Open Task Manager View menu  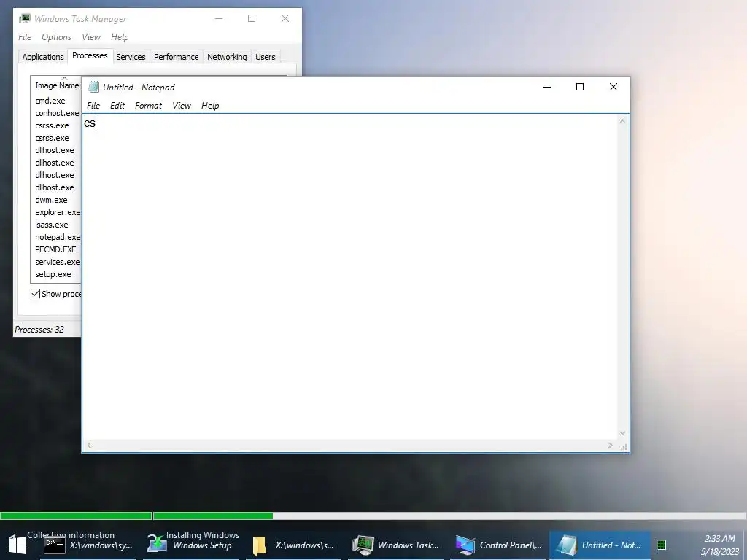pyautogui.click(x=91, y=37)
